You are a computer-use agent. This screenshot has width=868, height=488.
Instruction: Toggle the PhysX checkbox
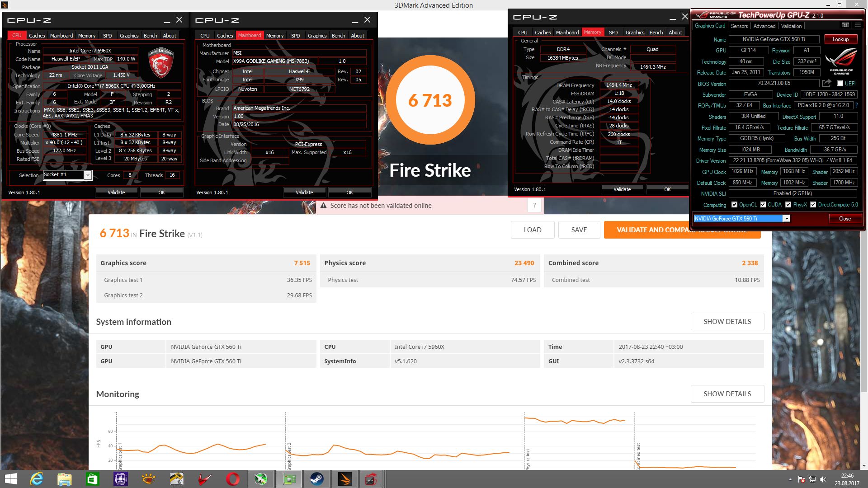pos(788,205)
